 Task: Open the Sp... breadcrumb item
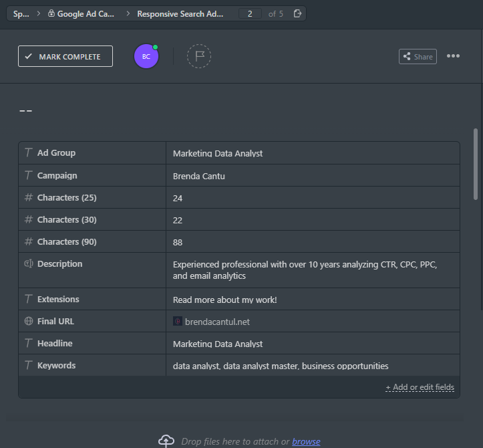pos(21,14)
